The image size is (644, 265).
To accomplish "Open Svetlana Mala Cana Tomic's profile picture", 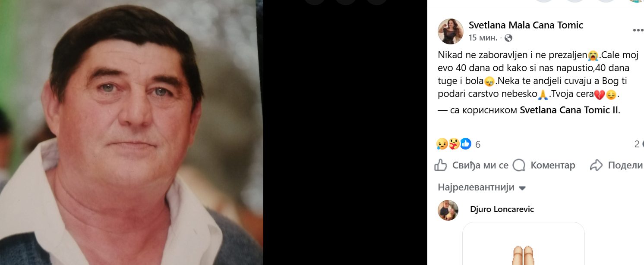I will pyautogui.click(x=451, y=31).
